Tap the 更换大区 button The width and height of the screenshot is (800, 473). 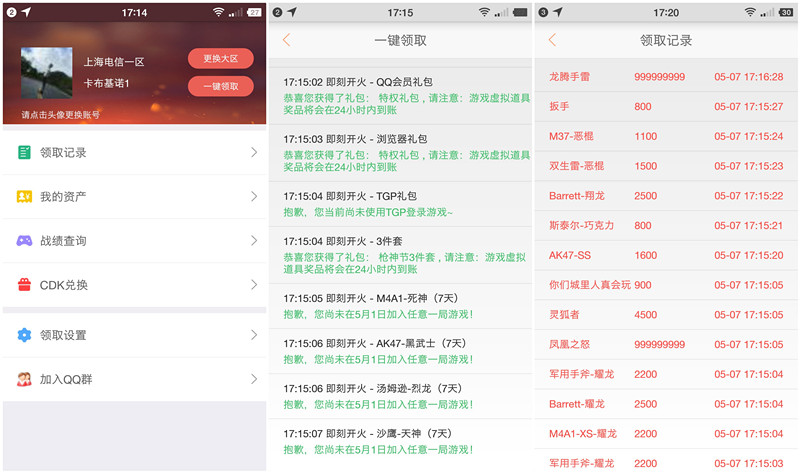point(220,59)
